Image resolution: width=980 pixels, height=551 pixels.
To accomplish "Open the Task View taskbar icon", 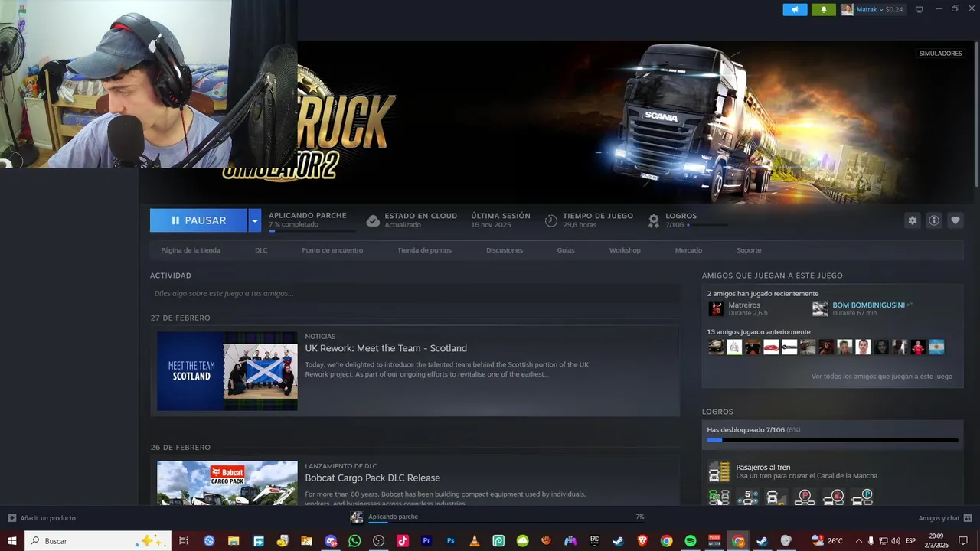I will (x=184, y=541).
